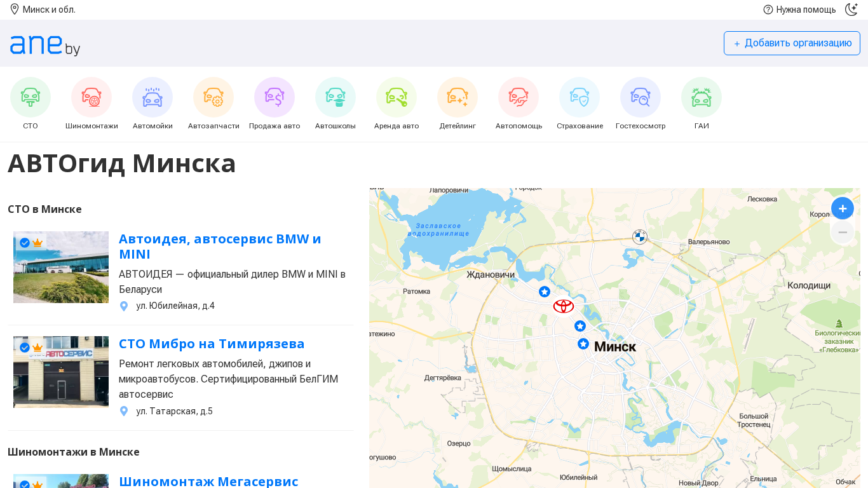Click the star marker left of Минск label
Screen dimensions: 868x488
[583, 344]
